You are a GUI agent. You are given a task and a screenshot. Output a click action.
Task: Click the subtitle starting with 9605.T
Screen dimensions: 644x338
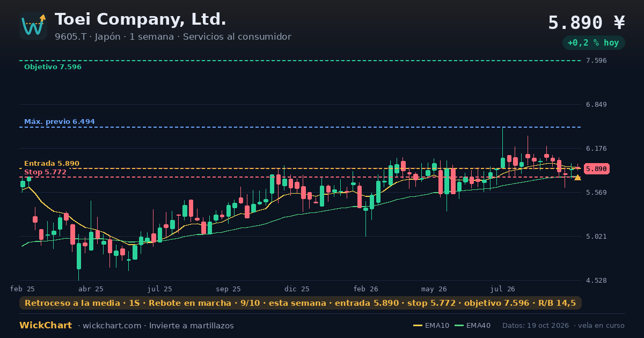click(173, 37)
